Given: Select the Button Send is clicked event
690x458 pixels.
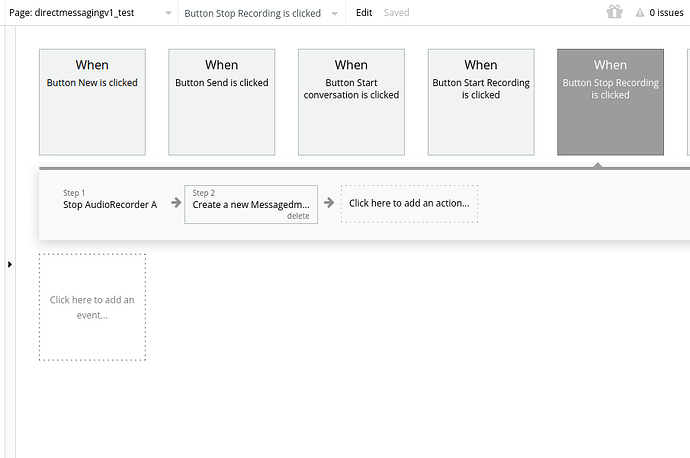Looking at the screenshot, I should tap(222, 102).
